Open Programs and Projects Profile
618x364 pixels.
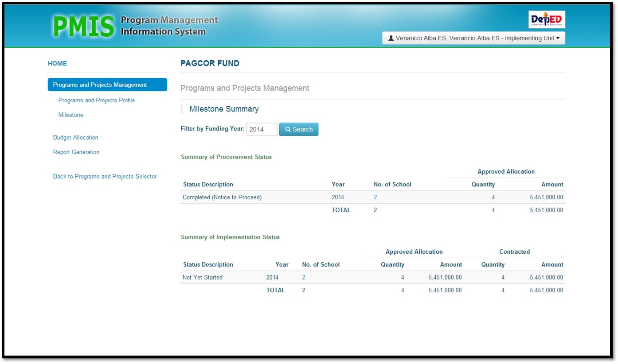(x=97, y=100)
